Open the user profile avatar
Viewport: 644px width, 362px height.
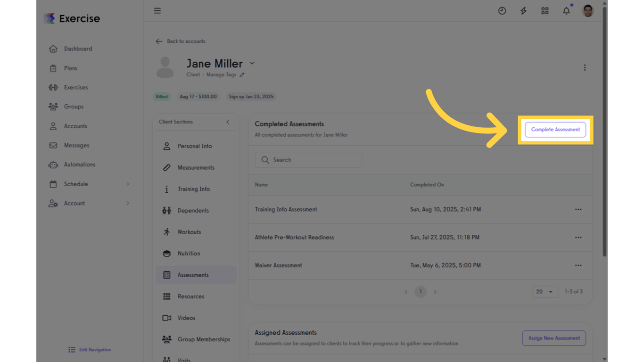click(x=588, y=11)
